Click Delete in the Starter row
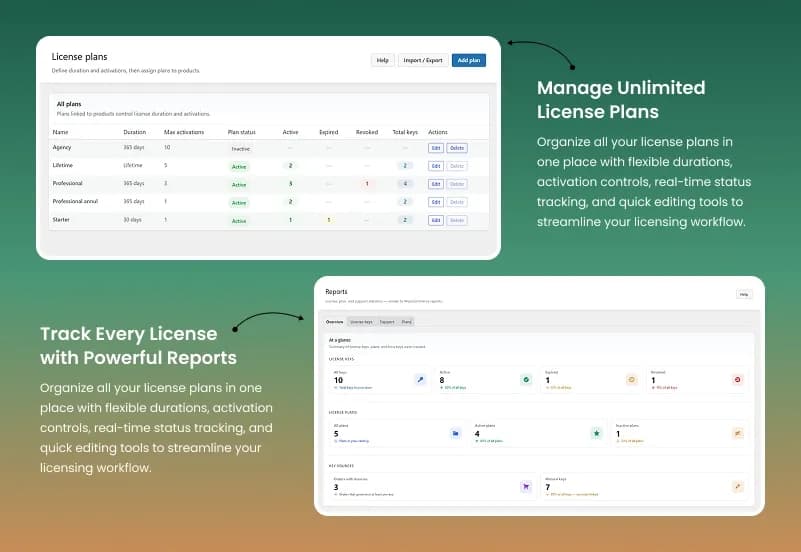801x552 pixels. pos(457,220)
